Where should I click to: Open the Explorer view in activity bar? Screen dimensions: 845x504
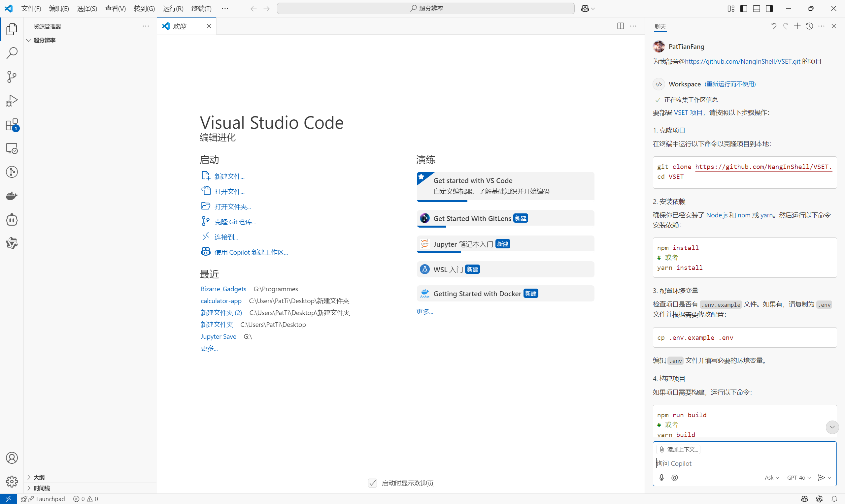pyautogui.click(x=12, y=29)
